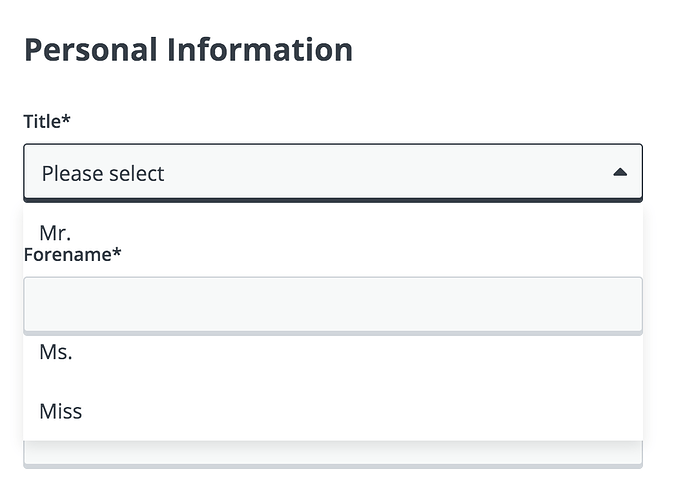Click the empty middle of the Title select box
This screenshot has width=674, height=500.
(380, 173)
